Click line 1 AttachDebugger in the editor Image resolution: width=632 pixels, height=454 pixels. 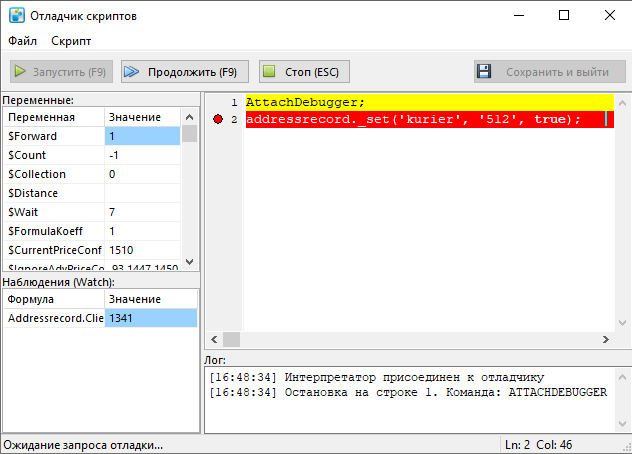(305, 102)
